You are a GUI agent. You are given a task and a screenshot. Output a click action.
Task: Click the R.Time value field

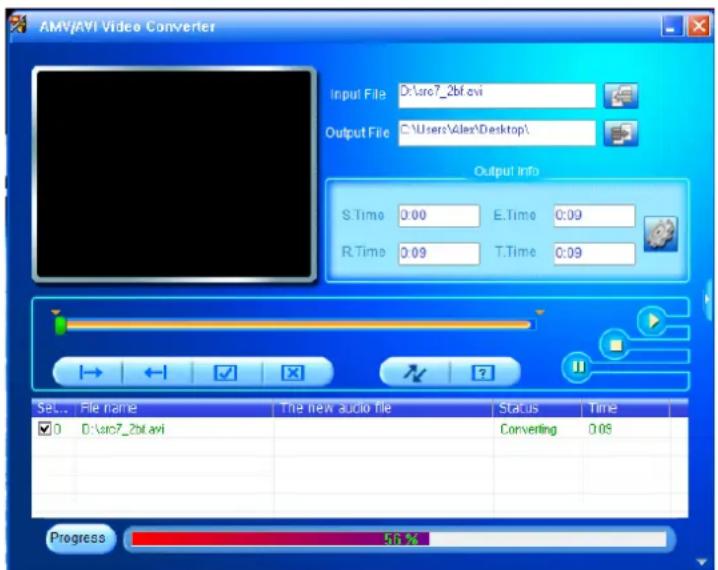[439, 253]
